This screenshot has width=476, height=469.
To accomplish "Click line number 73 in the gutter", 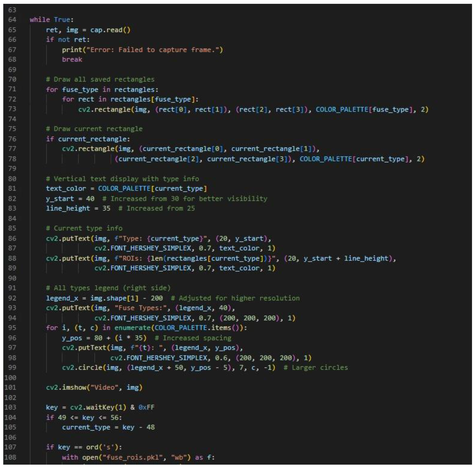I will 12,109.
